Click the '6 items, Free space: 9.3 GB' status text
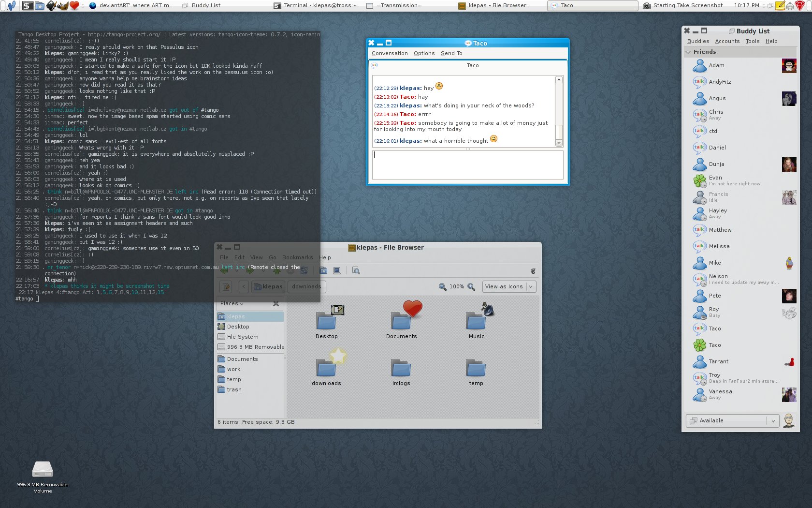 tap(256, 422)
